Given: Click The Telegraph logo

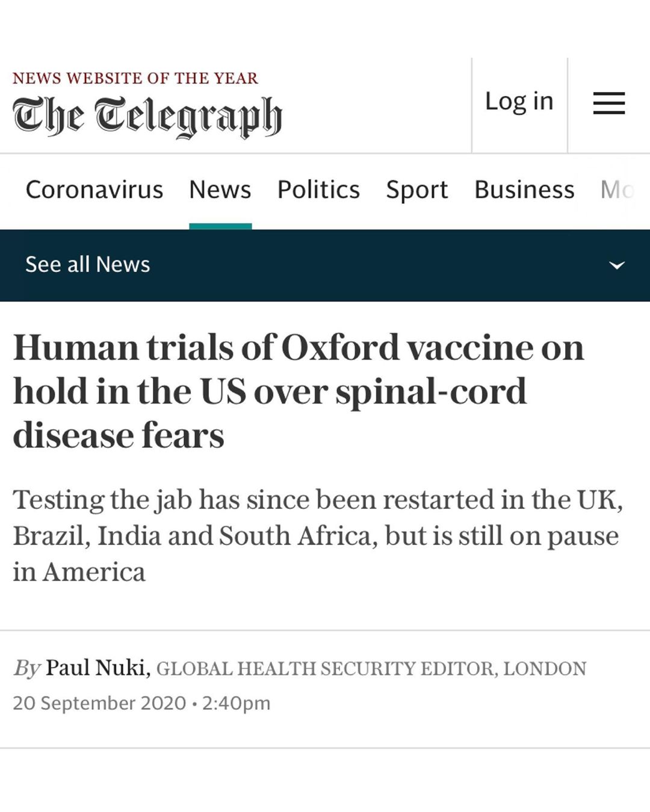Looking at the screenshot, I should [x=147, y=116].
